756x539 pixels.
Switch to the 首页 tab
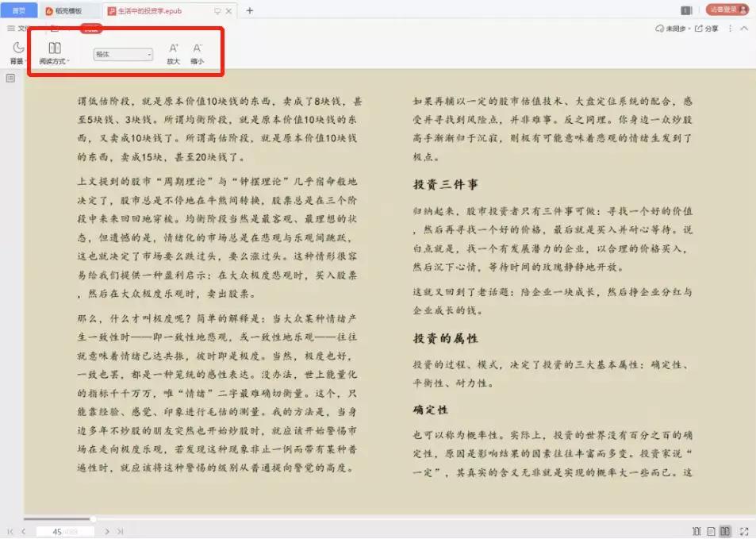pos(17,10)
